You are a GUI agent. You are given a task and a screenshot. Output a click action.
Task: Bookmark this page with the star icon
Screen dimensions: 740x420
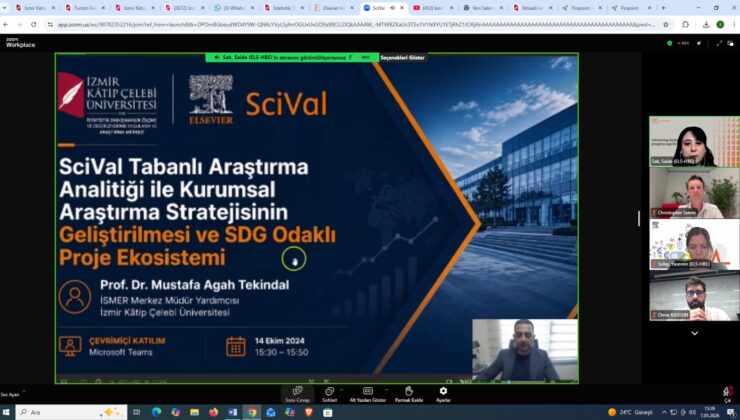pyautogui.click(x=666, y=25)
